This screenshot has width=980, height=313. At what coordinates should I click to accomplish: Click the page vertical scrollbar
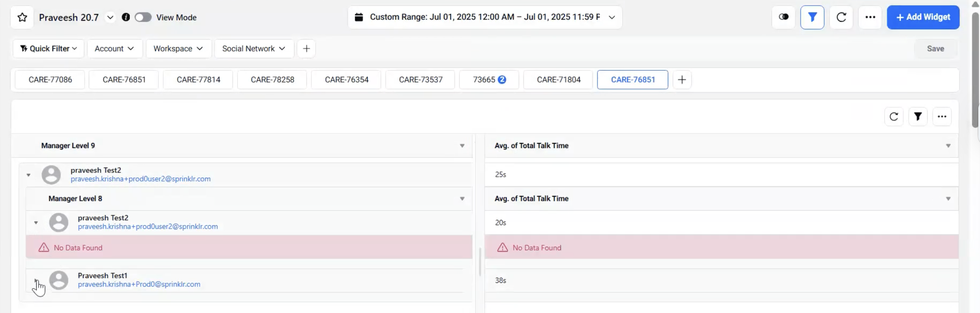pos(975,70)
